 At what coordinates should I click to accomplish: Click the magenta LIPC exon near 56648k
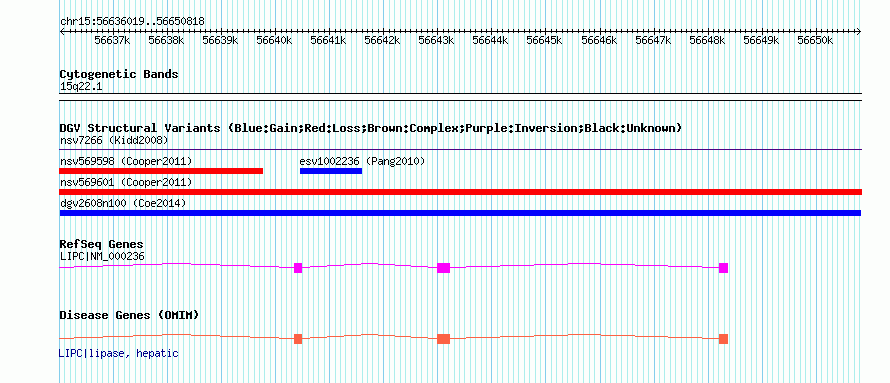[723, 268]
